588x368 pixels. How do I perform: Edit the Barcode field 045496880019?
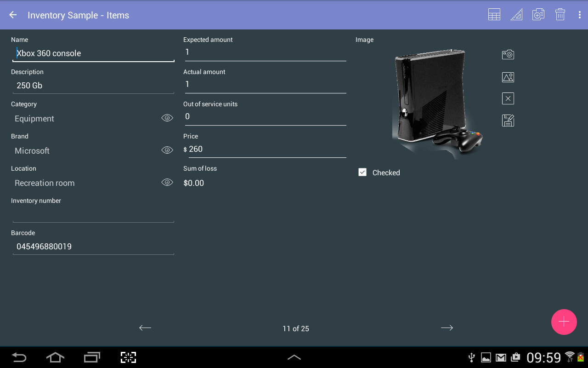[93, 247]
